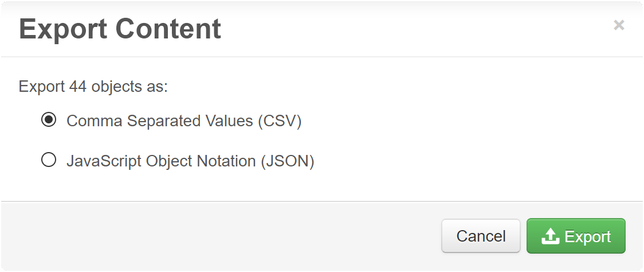The image size is (644, 272).
Task: Click the "Export Content" dialog title
Action: pos(120,29)
